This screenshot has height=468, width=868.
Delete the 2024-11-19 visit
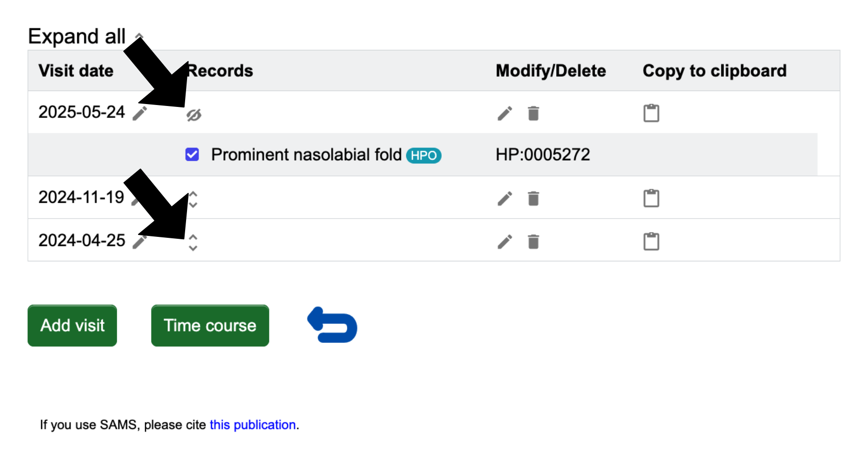tap(533, 199)
